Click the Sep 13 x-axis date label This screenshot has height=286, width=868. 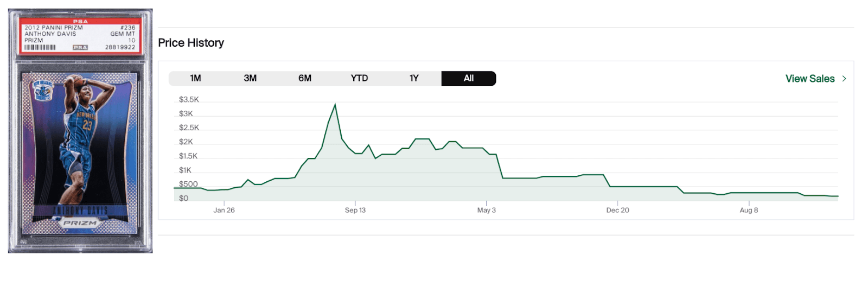(355, 210)
